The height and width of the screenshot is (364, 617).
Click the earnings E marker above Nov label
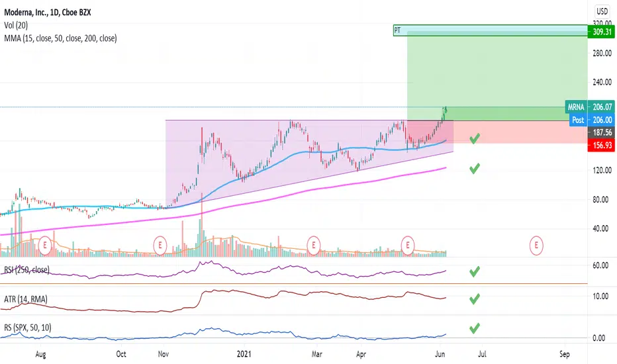click(x=160, y=246)
